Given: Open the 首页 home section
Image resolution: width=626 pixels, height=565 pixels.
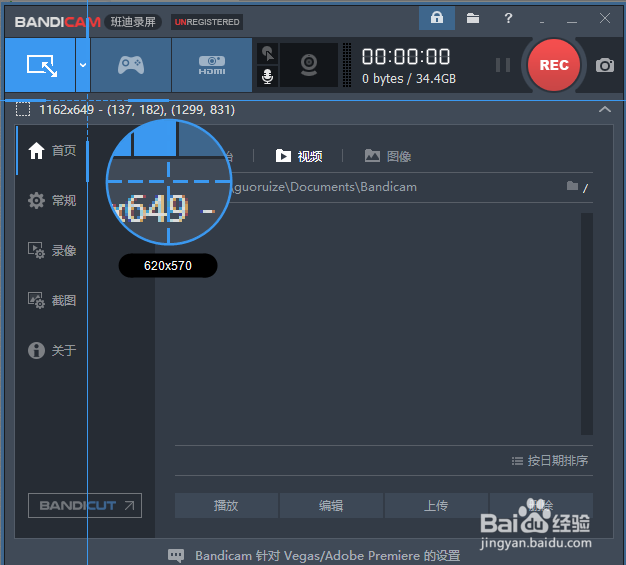Looking at the screenshot, I should [52, 151].
